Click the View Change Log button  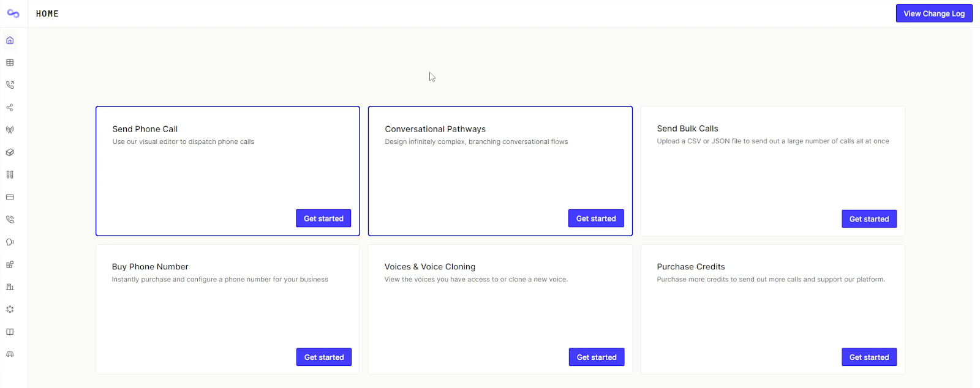[x=934, y=13]
